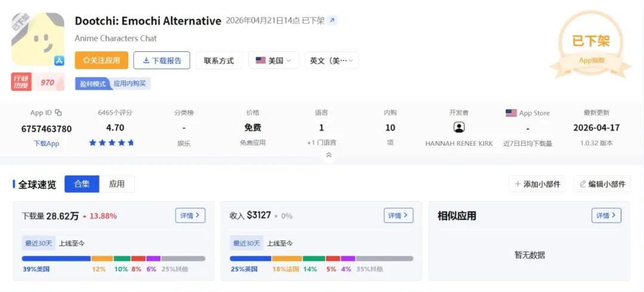Open 详情 in the 相似应用 card

pos(606,216)
